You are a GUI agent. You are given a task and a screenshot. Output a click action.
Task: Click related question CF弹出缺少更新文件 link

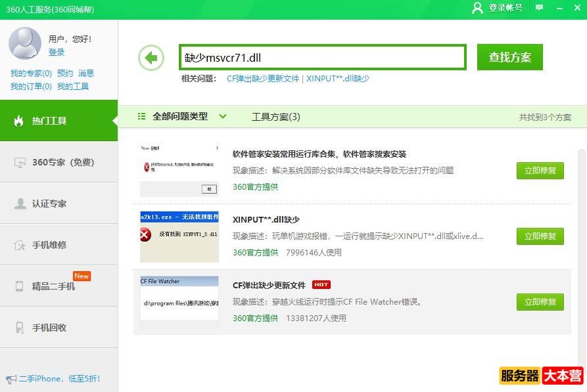263,79
